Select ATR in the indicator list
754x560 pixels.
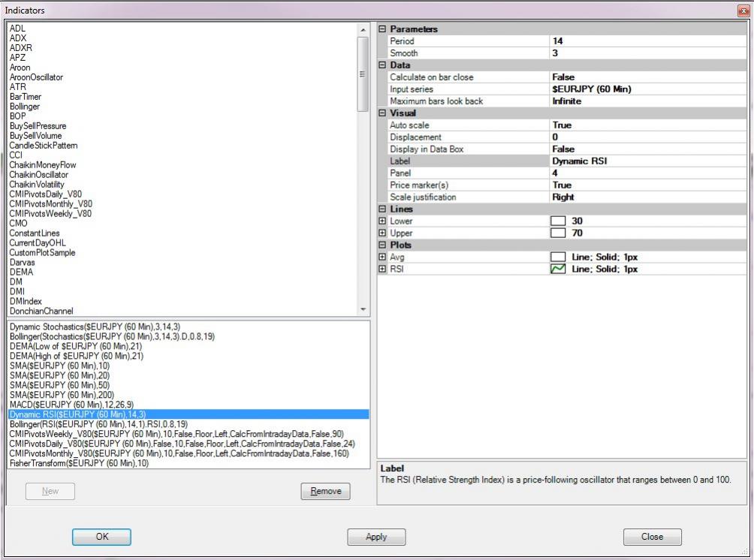[18, 87]
